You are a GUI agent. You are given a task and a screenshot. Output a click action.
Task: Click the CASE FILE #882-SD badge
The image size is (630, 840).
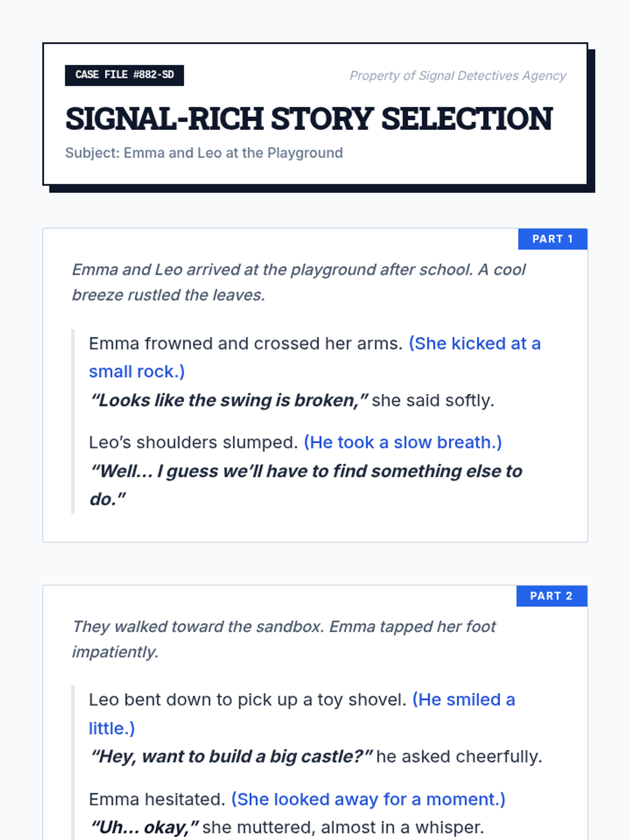point(124,75)
